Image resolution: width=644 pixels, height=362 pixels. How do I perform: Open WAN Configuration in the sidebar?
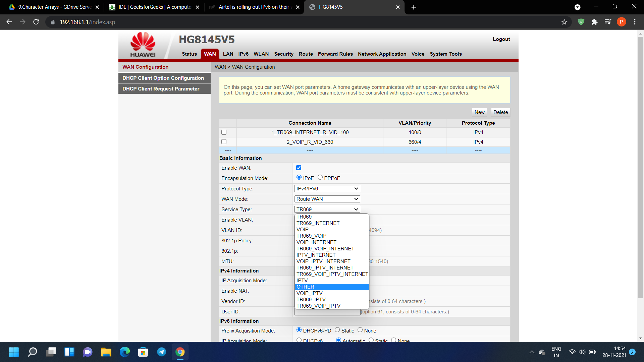click(x=164, y=67)
